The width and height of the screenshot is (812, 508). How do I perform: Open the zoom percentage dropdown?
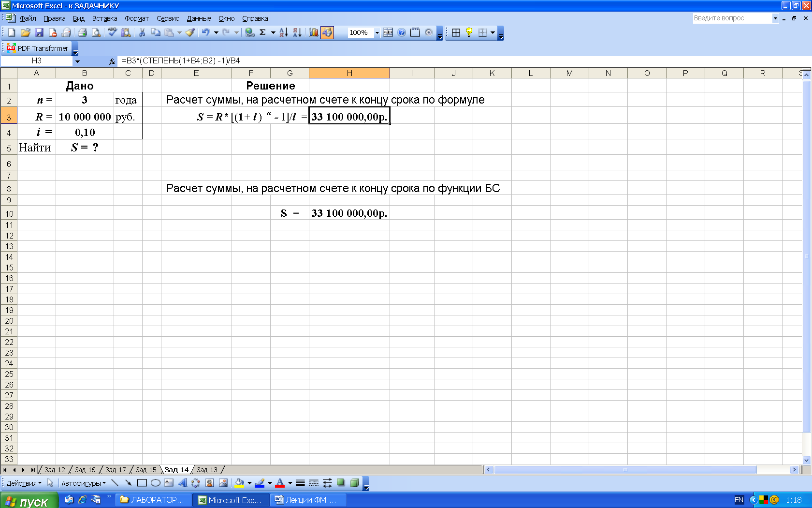[x=377, y=32]
